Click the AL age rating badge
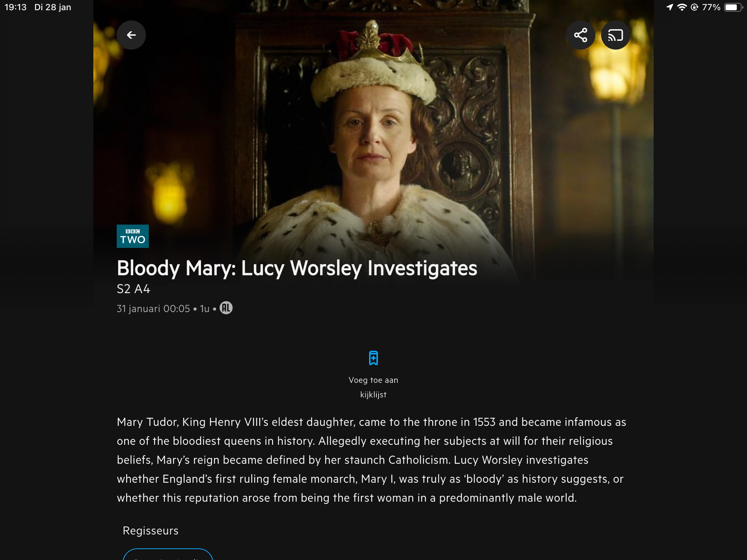747x560 pixels. tap(226, 308)
